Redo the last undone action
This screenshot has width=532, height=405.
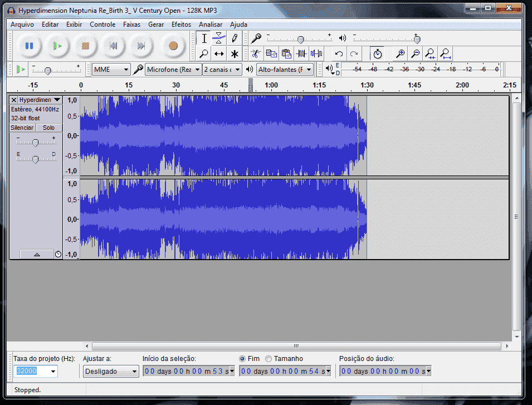(x=354, y=53)
